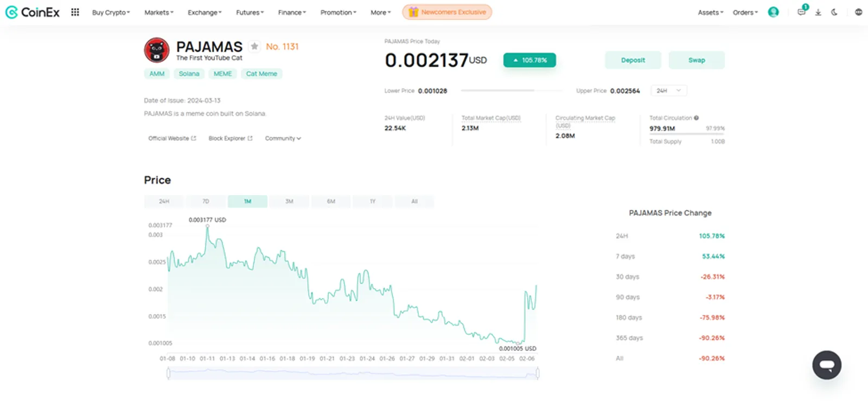Expand the Promotion menu
This screenshot has width=868, height=401.
pyautogui.click(x=338, y=12)
